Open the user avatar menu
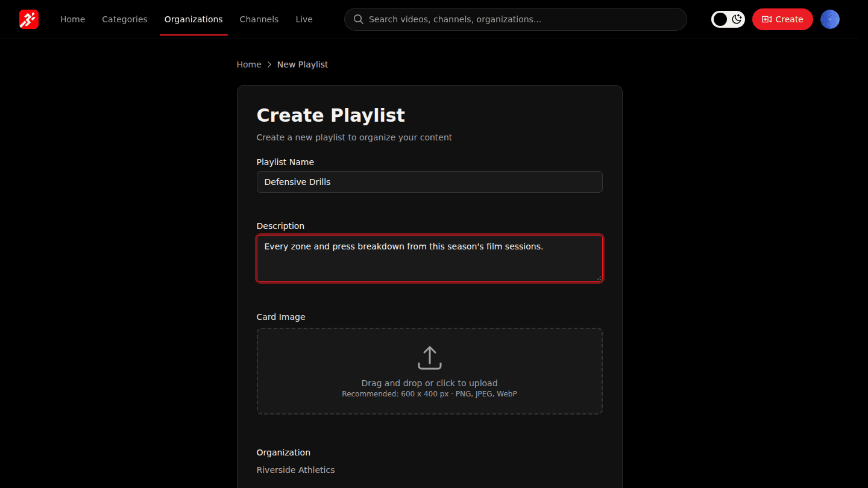 830,19
